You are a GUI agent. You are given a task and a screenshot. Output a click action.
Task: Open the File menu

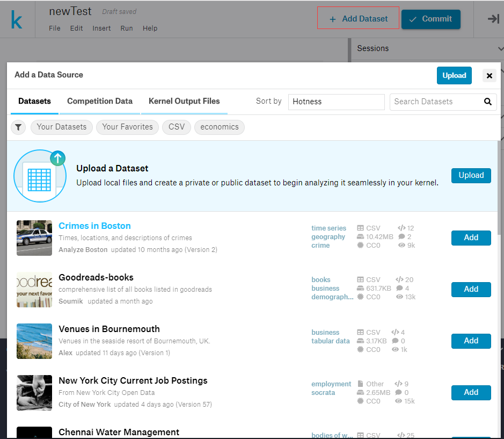point(55,28)
